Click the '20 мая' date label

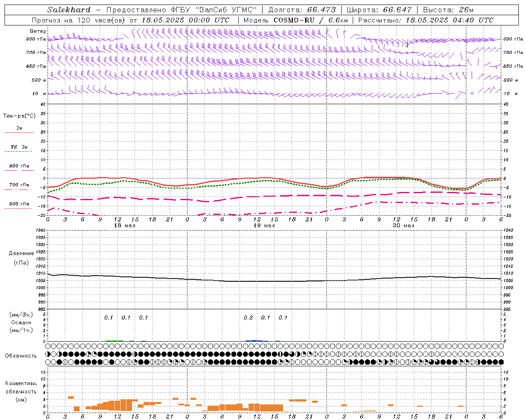click(x=404, y=226)
